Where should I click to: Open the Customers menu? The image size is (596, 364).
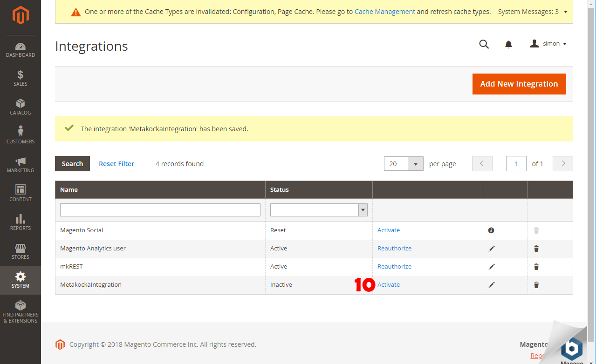[x=21, y=136]
